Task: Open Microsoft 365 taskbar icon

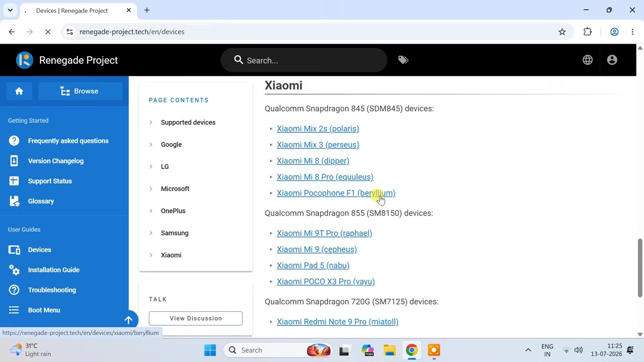Action: (x=367, y=350)
